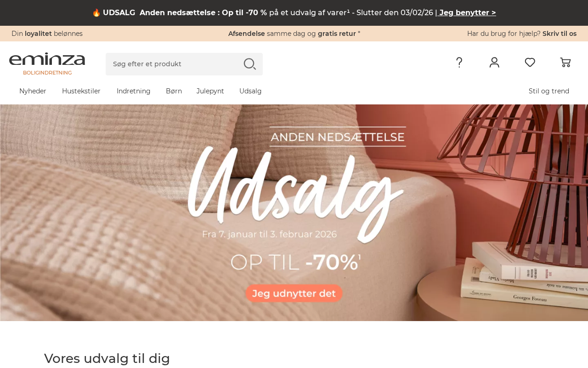The height and width of the screenshot is (368, 588).
Task: Click 'Skriv til os' help link
Action: (560, 34)
